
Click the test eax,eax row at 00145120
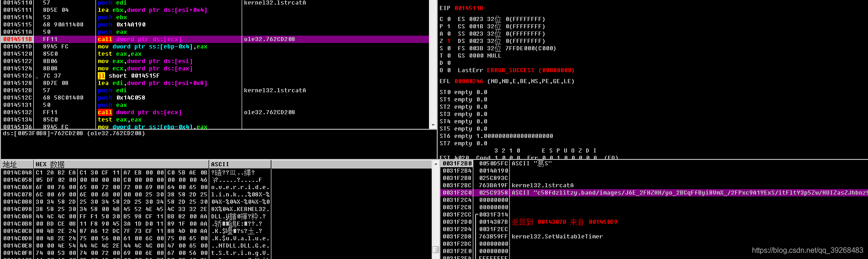215,54
